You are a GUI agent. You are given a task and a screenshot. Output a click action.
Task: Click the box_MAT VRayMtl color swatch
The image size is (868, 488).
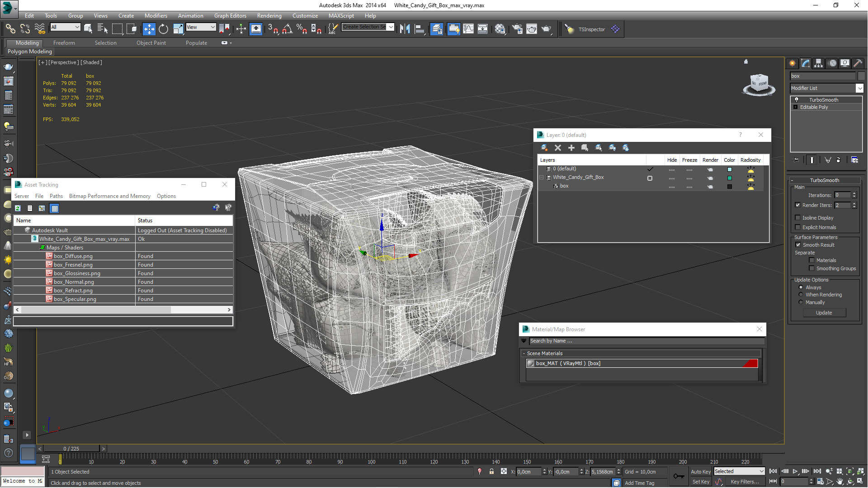(752, 363)
